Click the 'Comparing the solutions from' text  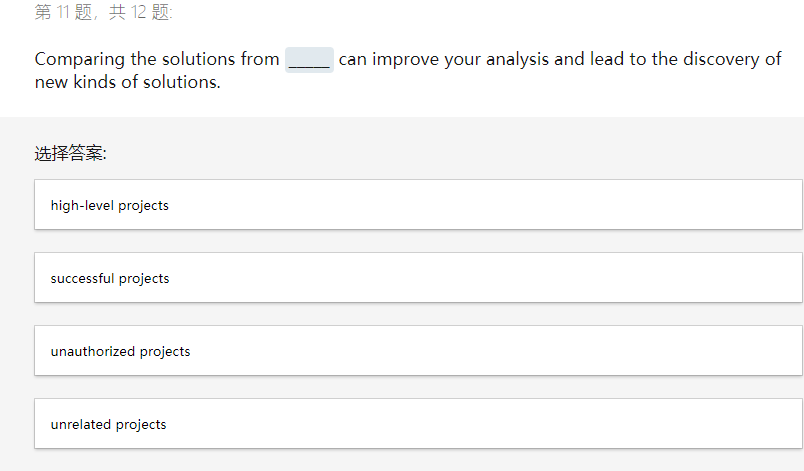click(x=157, y=59)
